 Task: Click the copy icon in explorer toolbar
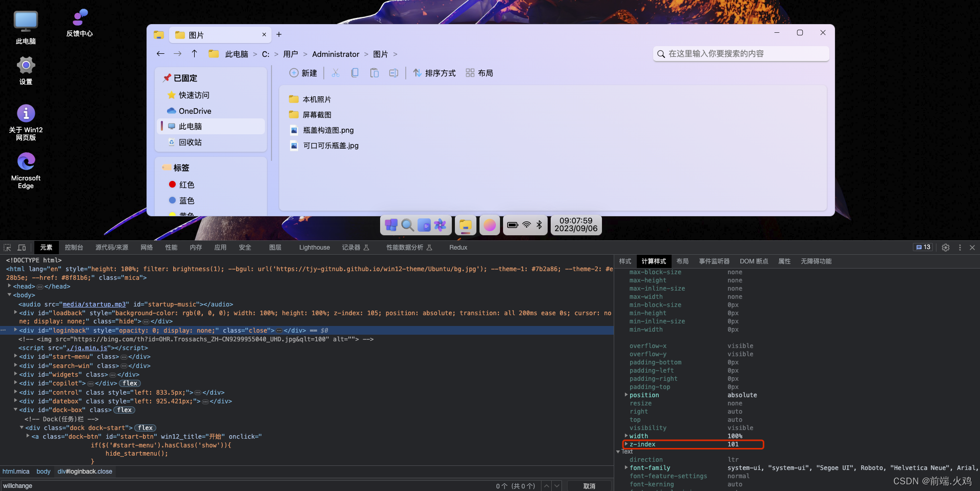(x=355, y=73)
